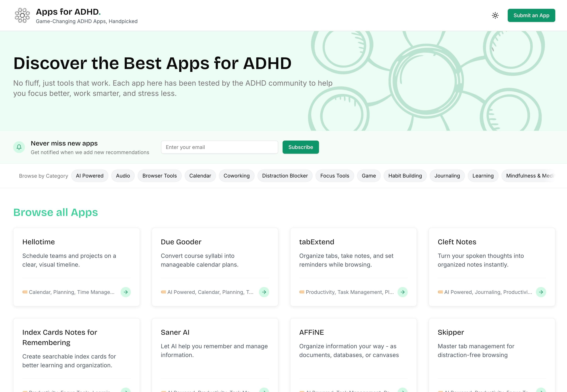
Task: Open the Due Gooder arrow icon
Action: pyautogui.click(x=264, y=292)
